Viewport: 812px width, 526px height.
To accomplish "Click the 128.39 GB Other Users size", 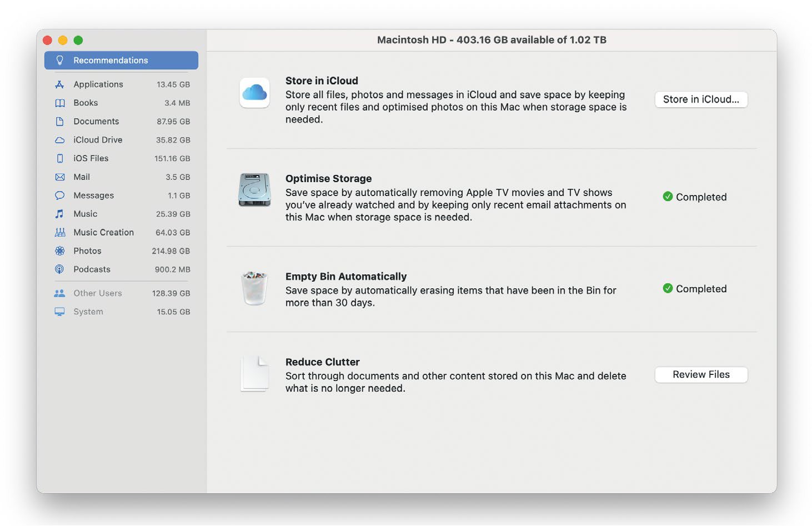I will pyautogui.click(x=171, y=293).
